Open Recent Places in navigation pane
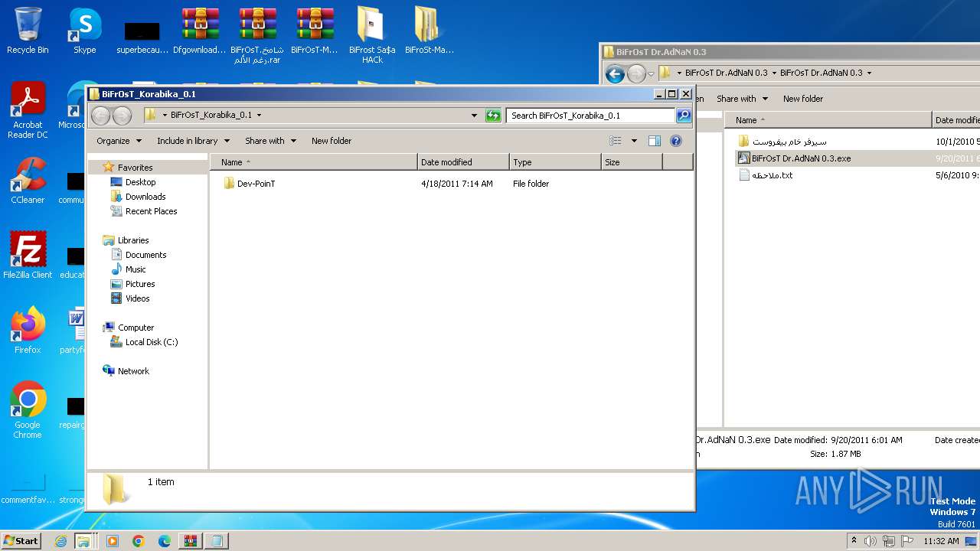Image resolution: width=980 pixels, height=551 pixels. click(x=151, y=211)
